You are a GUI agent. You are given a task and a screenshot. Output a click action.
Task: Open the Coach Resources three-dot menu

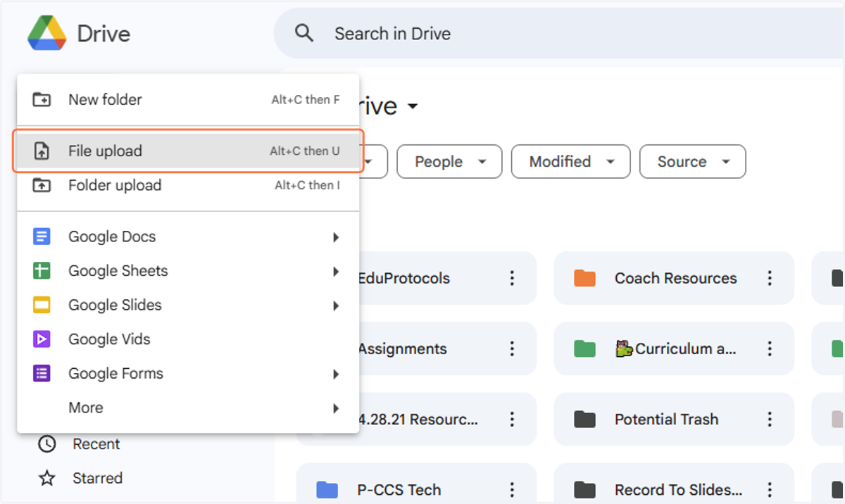click(x=770, y=278)
